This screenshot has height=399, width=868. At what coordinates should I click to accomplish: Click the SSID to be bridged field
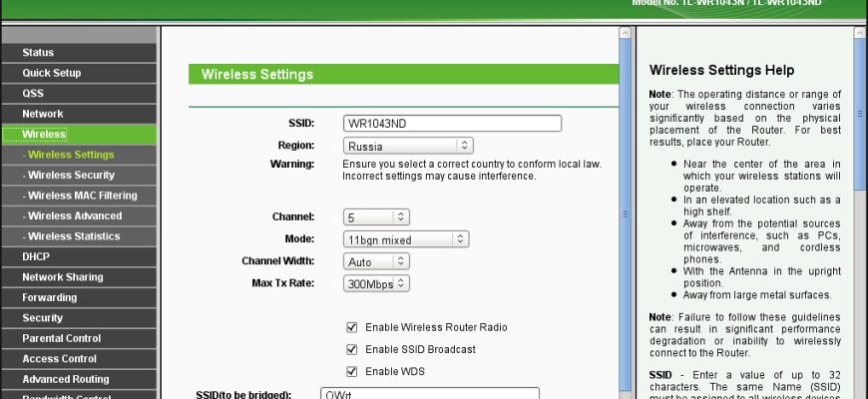(x=429, y=395)
